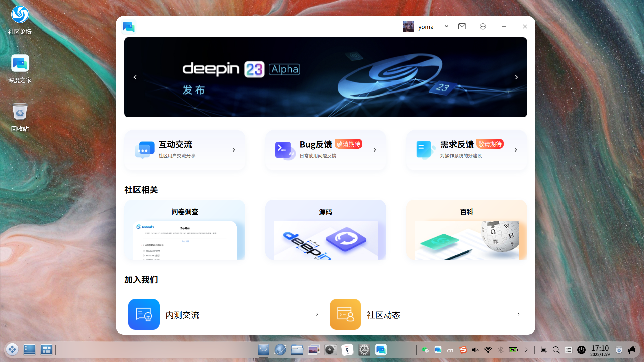Image resolution: width=644 pixels, height=362 pixels.
Task: Open the Wi-Fi network tray icon
Action: point(488,350)
